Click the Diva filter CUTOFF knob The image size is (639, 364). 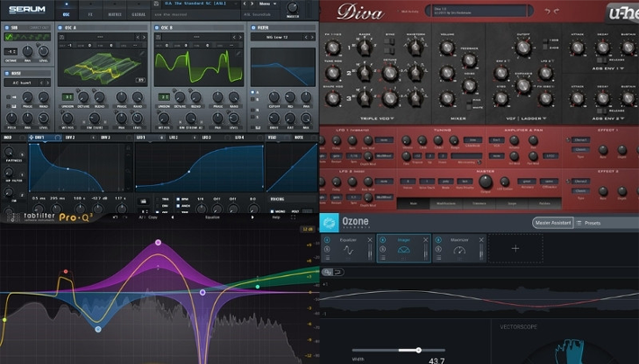[523, 48]
